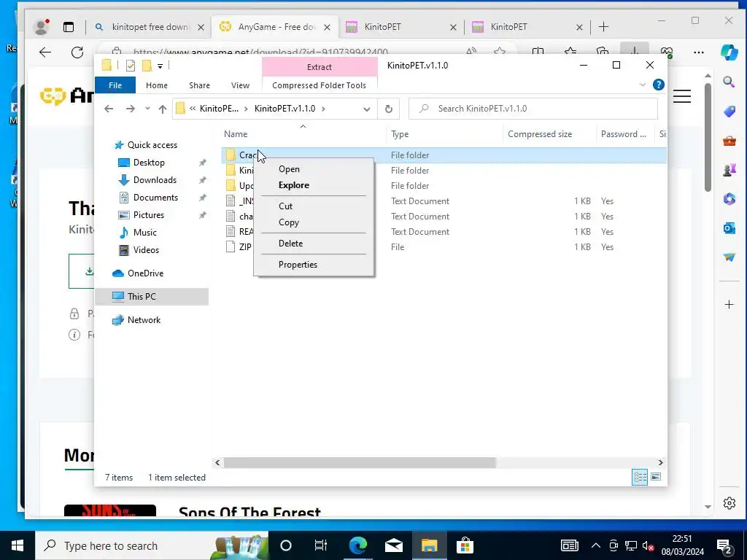Choose Explore in the context menu
This screenshot has width=747, height=560.
(x=314, y=185)
